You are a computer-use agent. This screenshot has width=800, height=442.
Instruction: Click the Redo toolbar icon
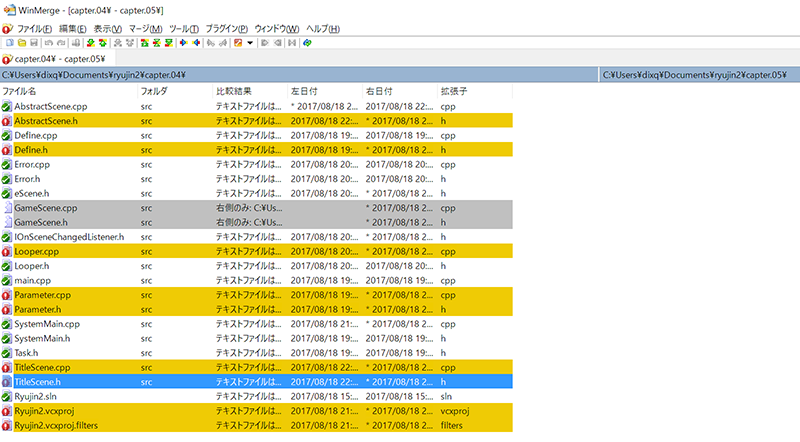pyautogui.click(x=61, y=43)
